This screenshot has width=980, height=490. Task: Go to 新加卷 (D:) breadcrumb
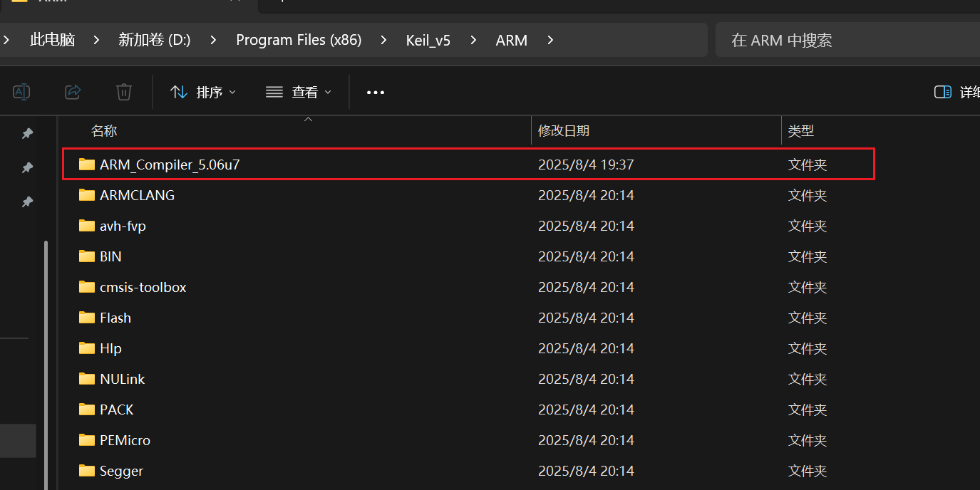coord(155,40)
